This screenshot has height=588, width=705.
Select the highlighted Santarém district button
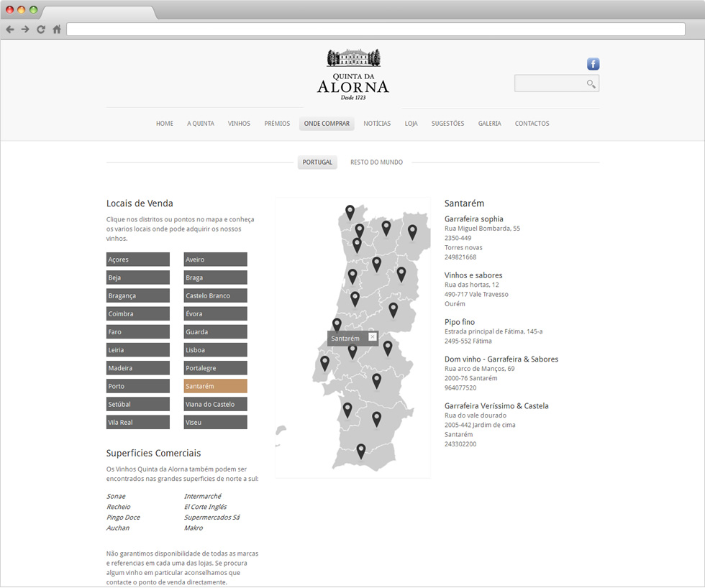(215, 386)
